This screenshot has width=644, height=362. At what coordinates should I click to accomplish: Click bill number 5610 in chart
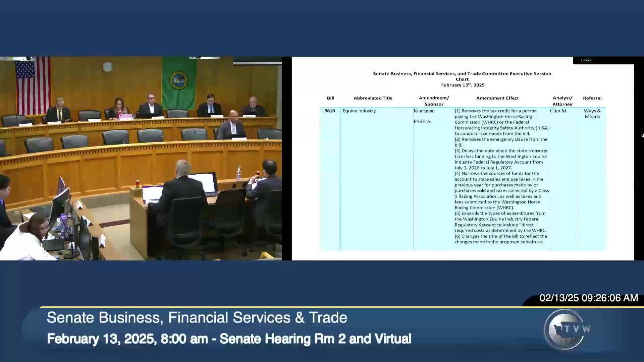(x=329, y=111)
